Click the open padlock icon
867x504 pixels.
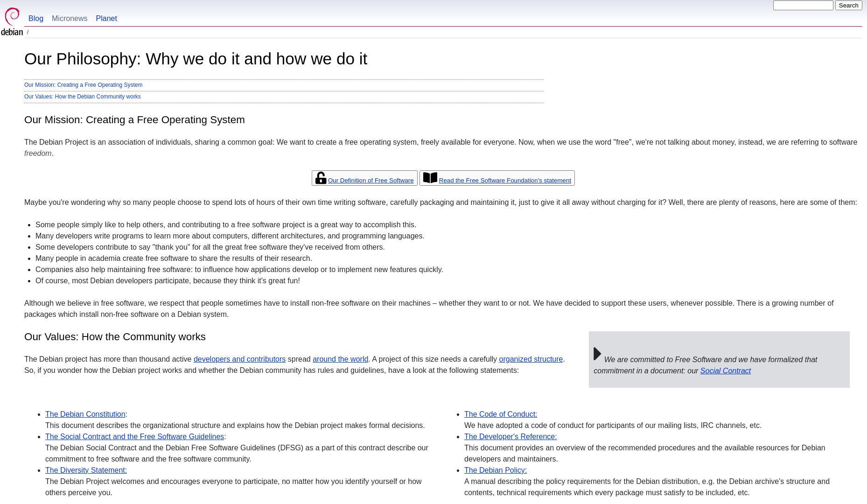321,178
